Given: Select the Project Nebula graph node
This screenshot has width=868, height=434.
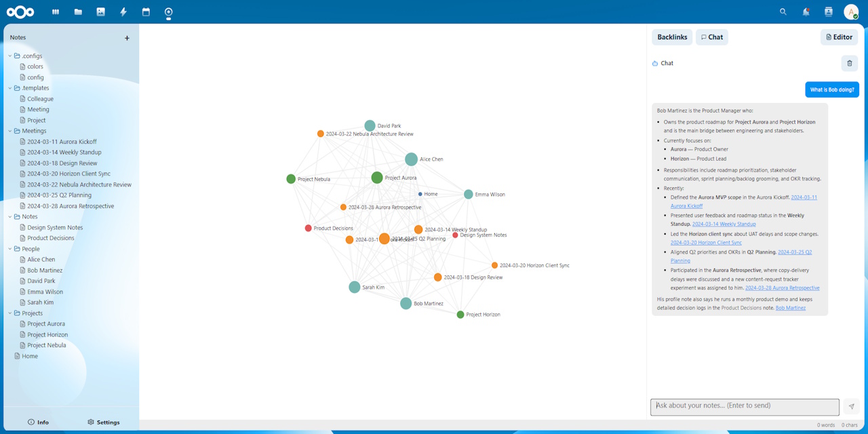Looking at the screenshot, I should pyautogui.click(x=291, y=179).
